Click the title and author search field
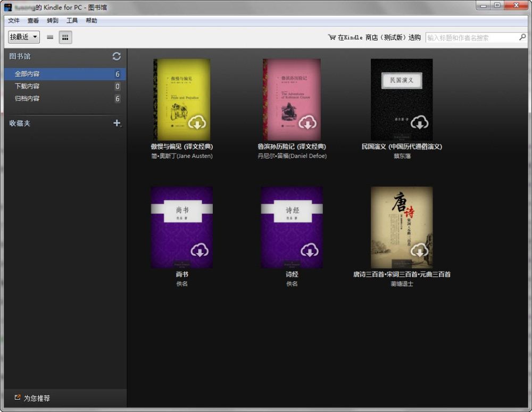 tap(471, 38)
